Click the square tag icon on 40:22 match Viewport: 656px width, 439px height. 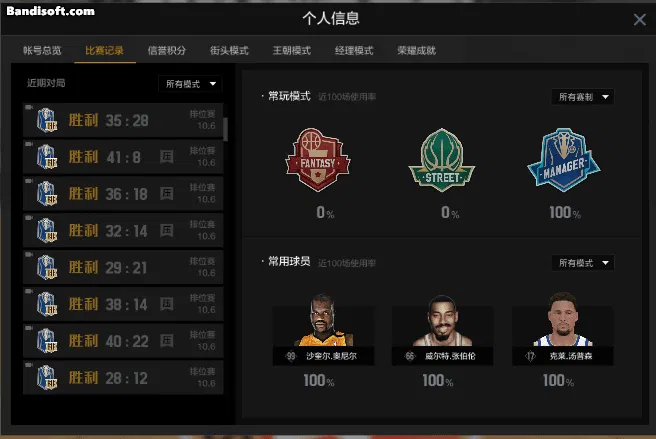167,341
